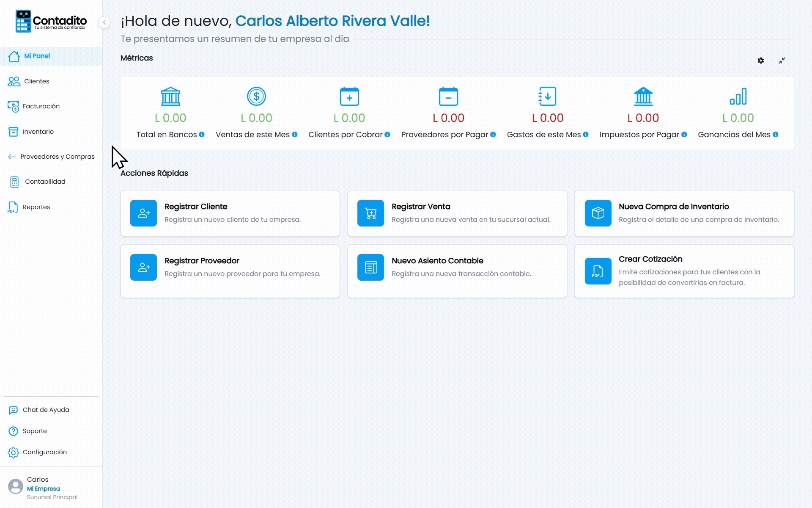Show info for Proveedores por Pagar
This screenshot has width=812, height=508.
click(493, 135)
